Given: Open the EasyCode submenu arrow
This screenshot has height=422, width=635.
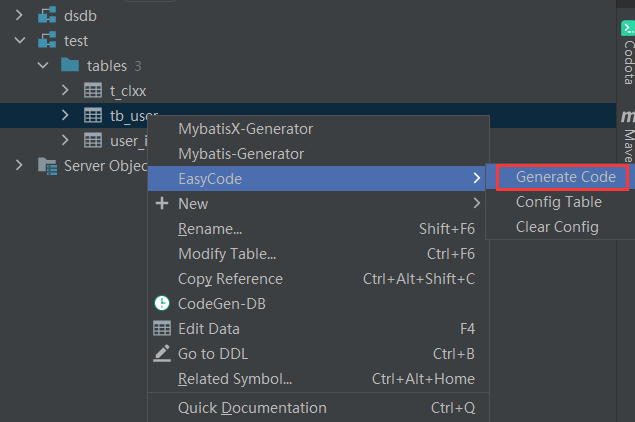Looking at the screenshot, I should pyautogui.click(x=477, y=178).
